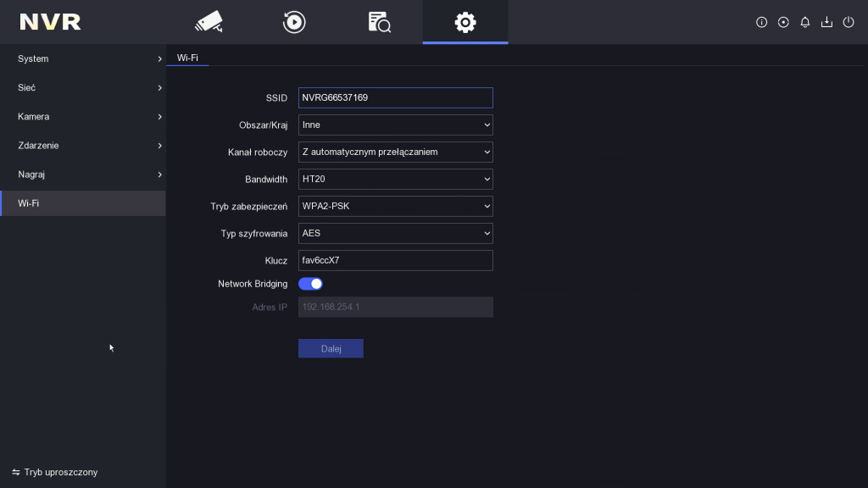The width and height of the screenshot is (868, 488).
Task: Select the Wi-Fi tab
Action: point(186,59)
